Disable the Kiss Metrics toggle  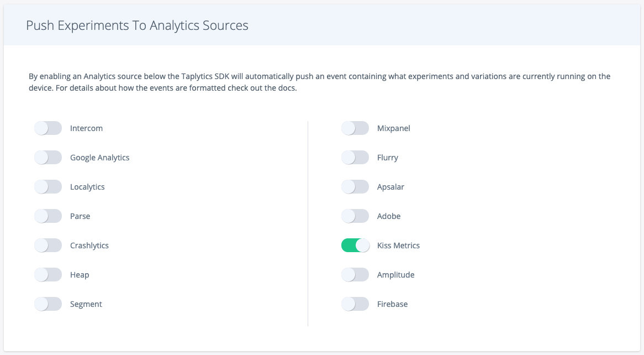355,245
